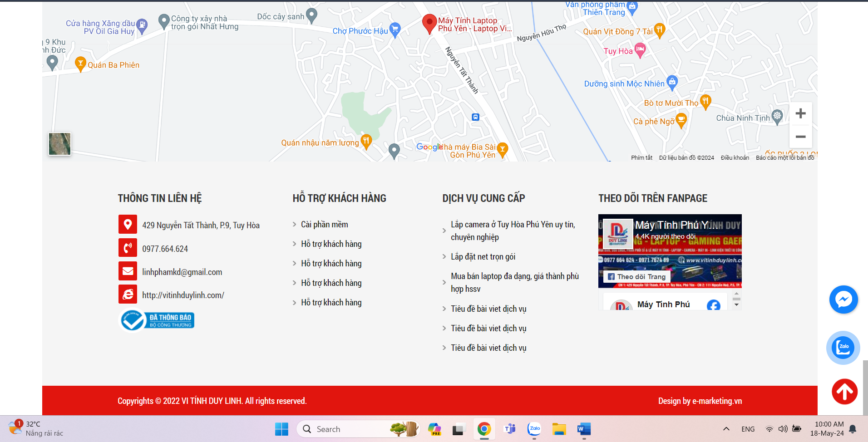Click the red scroll-to-top arrow icon

[844, 391]
